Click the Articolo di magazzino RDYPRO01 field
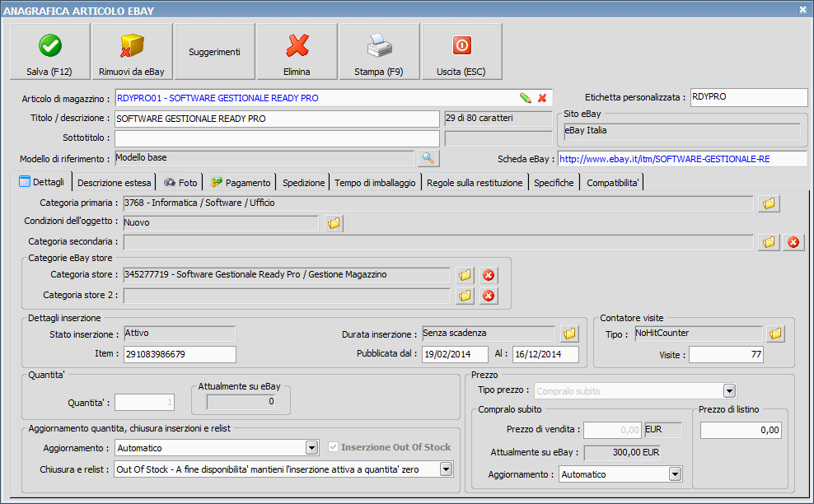 [x=334, y=97]
